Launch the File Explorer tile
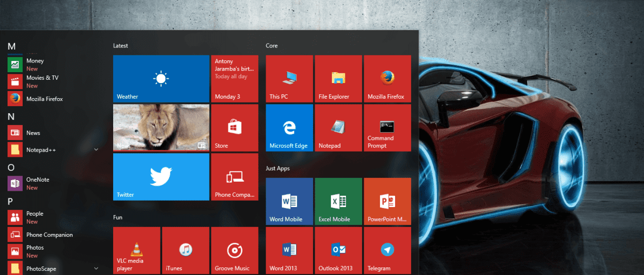The height and width of the screenshot is (275, 644). (x=338, y=79)
